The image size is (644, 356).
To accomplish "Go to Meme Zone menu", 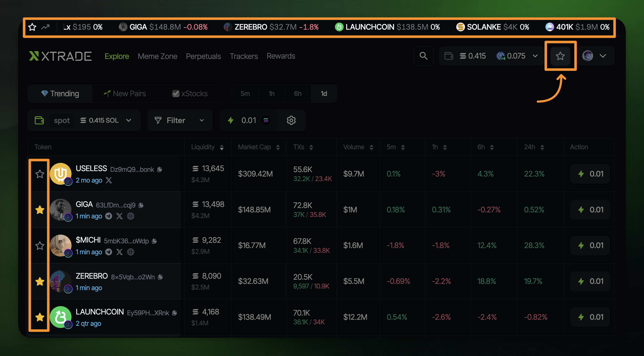I will point(157,56).
